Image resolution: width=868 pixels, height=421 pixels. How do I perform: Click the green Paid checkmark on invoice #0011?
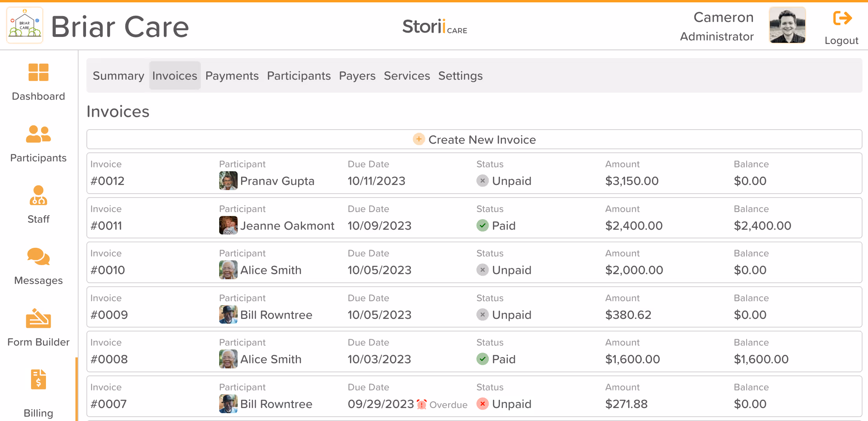tap(482, 225)
